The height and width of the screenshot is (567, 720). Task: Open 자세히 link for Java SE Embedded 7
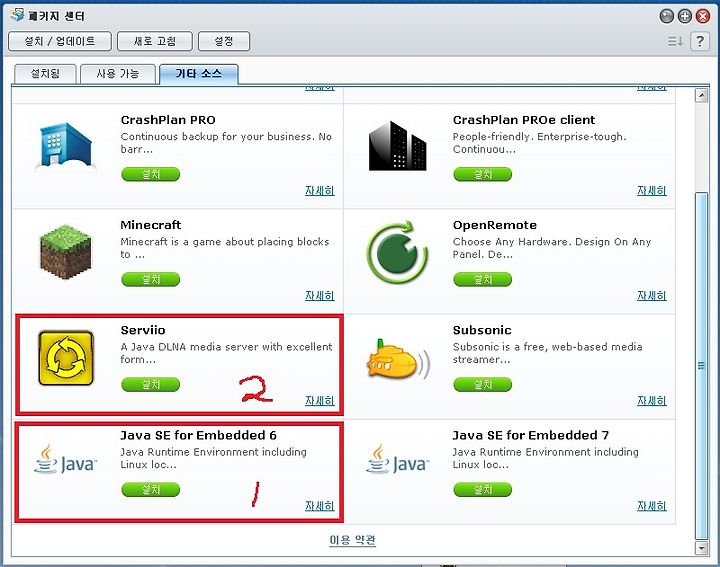coord(652,506)
